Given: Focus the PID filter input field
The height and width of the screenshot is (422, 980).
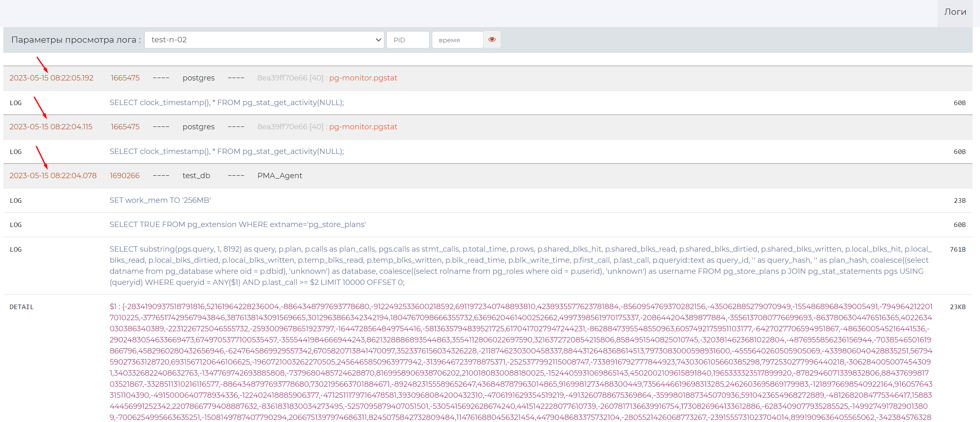Looking at the screenshot, I should (407, 40).
